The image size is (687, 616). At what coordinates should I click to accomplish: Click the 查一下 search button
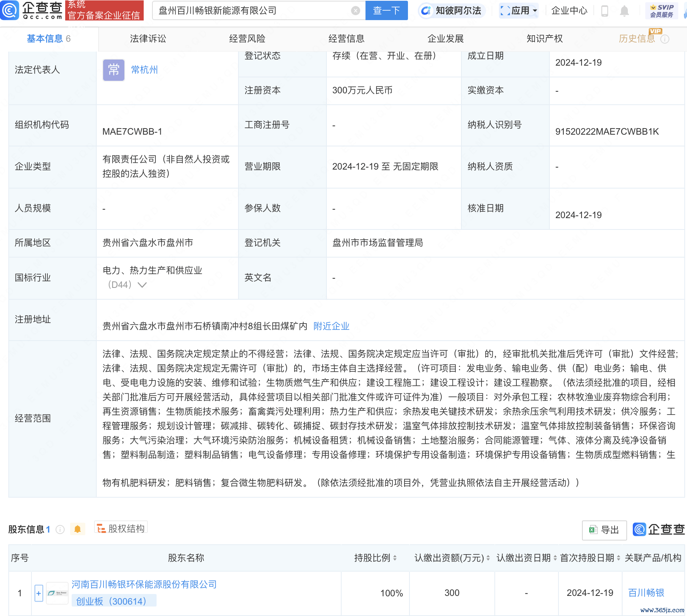[x=387, y=11]
